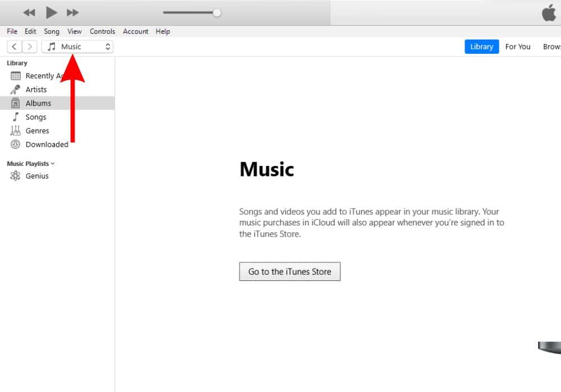Go forward with the right chevron

pos(30,47)
